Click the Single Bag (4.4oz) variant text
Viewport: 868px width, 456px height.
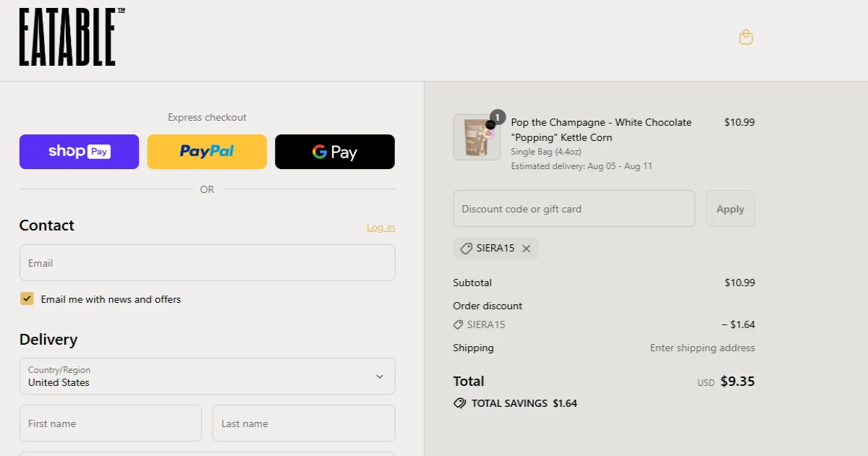[x=546, y=152]
